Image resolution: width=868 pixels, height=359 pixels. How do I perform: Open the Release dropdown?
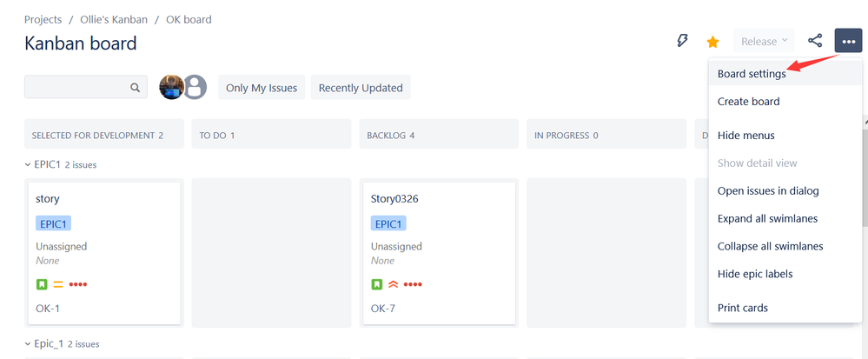[764, 41]
